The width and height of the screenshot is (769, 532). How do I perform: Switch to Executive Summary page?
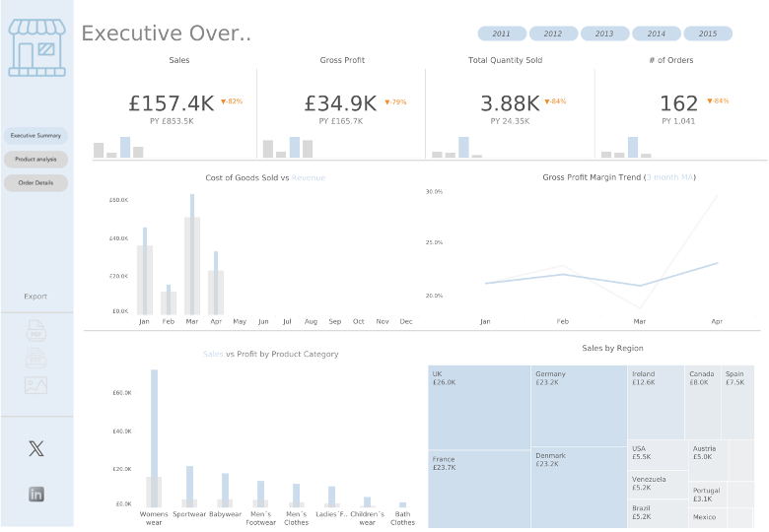click(x=35, y=135)
